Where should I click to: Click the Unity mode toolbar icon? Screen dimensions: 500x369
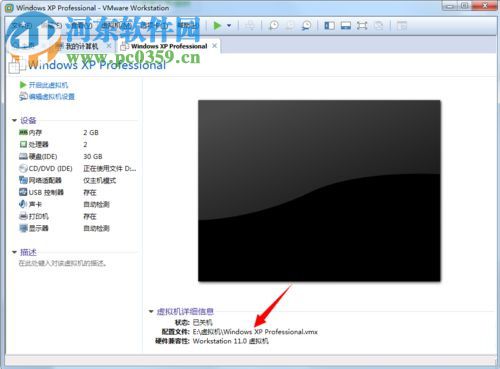(378, 26)
